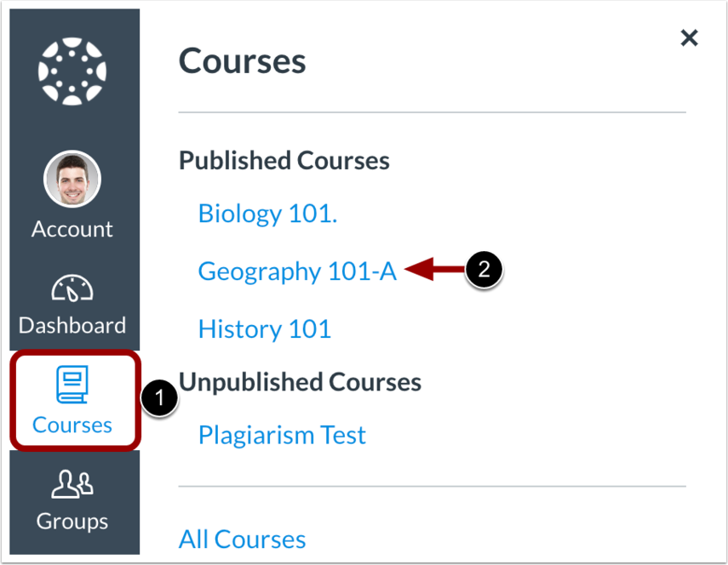Image resolution: width=728 pixels, height=565 pixels.
Task: Open the History 101 course
Action: 265,329
